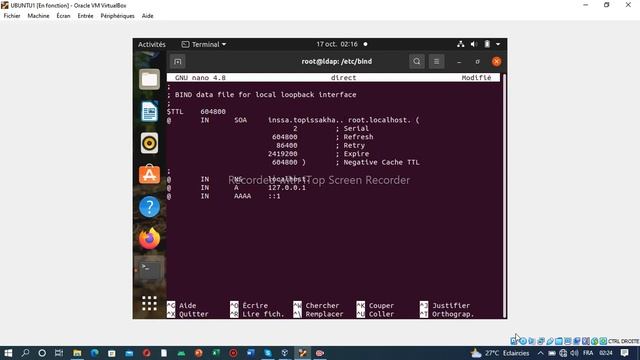Click the terminal window scrollbar
Screen dimensions: 640x360
click(x=504, y=196)
